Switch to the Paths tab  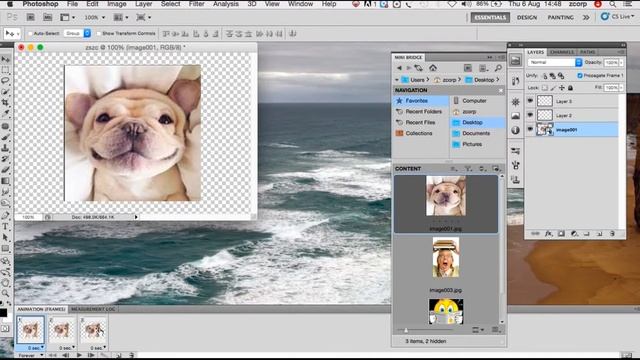587,52
